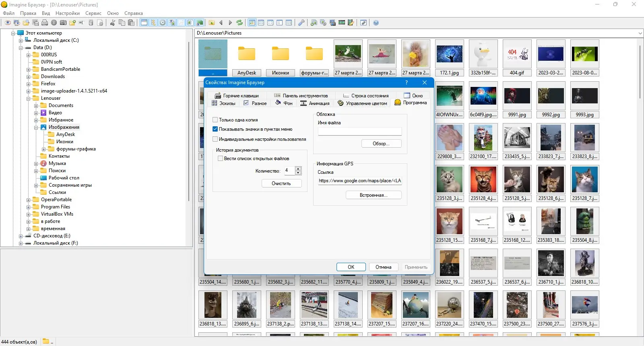
Task: Click the 'Очистить' button
Action: coord(281,183)
